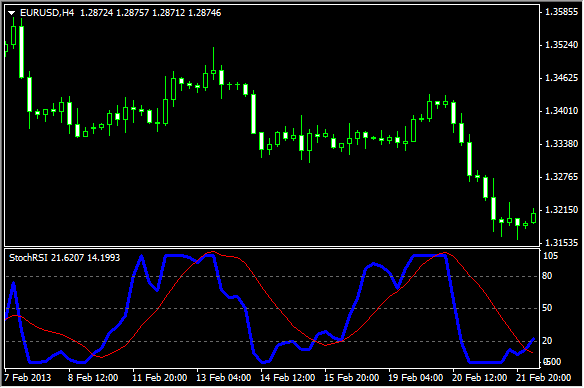Select the 20 Feb 12:00 time marker

coord(479,378)
